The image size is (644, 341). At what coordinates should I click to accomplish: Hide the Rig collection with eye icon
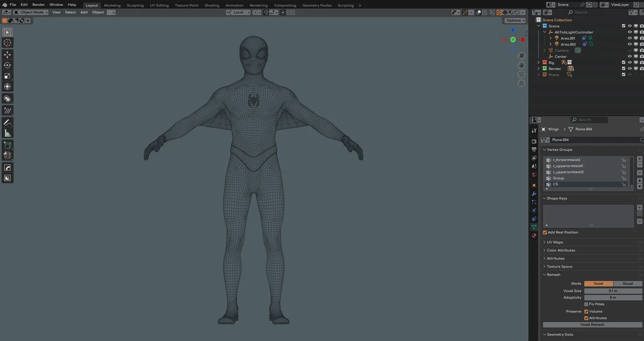click(x=630, y=62)
